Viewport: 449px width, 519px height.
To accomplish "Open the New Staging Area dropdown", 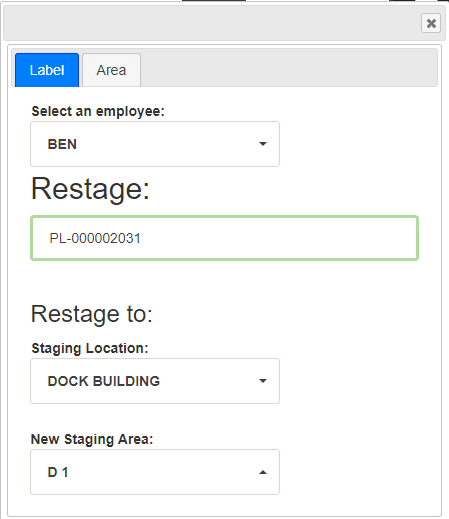I will click(x=155, y=472).
